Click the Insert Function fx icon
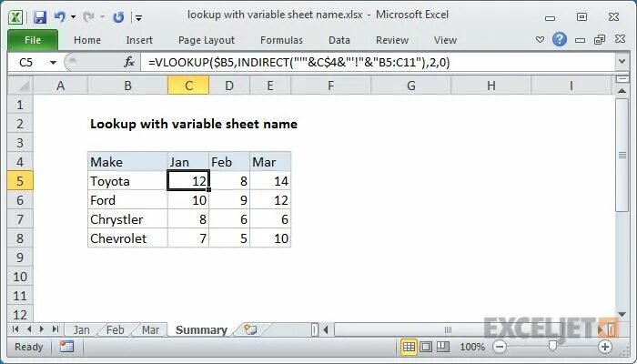Viewport: 637px width, 364px height. pyautogui.click(x=129, y=62)
